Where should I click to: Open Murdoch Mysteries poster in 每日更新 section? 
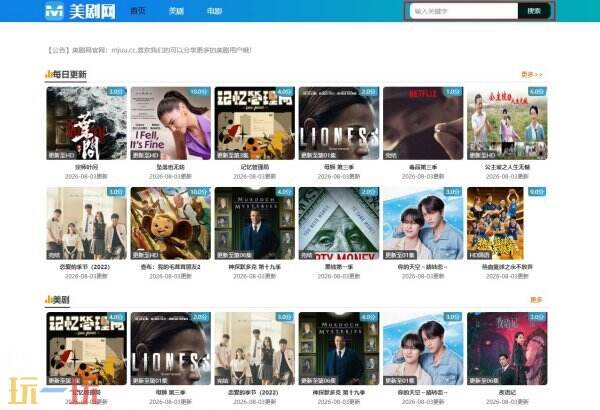tap(255, 223)
